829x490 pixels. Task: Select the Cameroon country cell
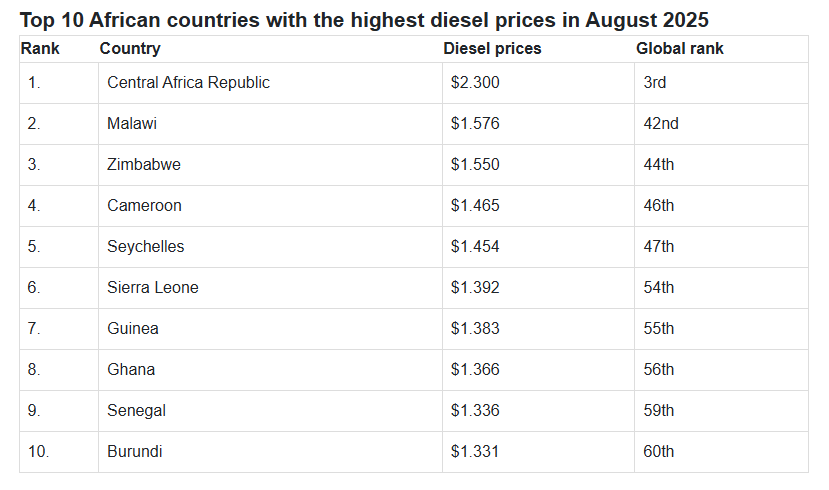pyautogui.click(x=144, y=206)
